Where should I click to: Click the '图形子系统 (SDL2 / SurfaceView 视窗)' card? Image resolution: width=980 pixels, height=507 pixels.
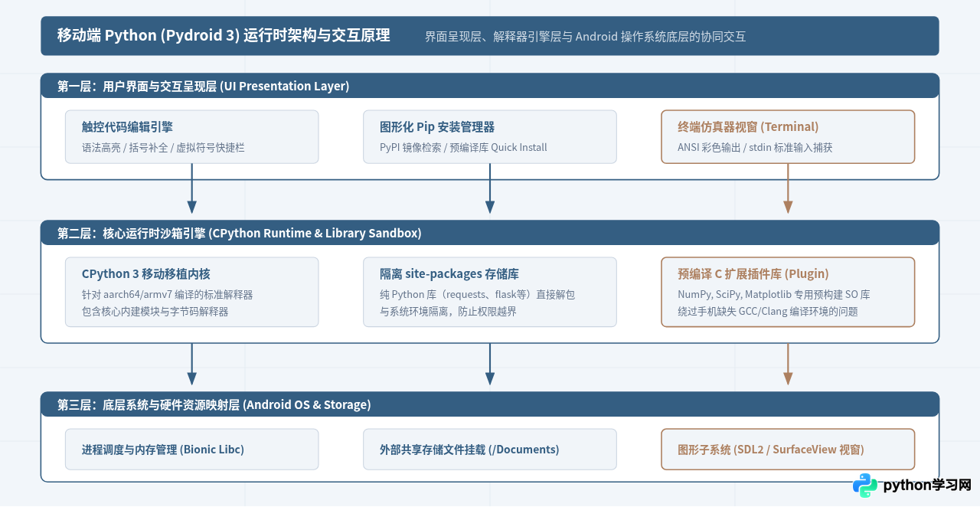point(788,449)
